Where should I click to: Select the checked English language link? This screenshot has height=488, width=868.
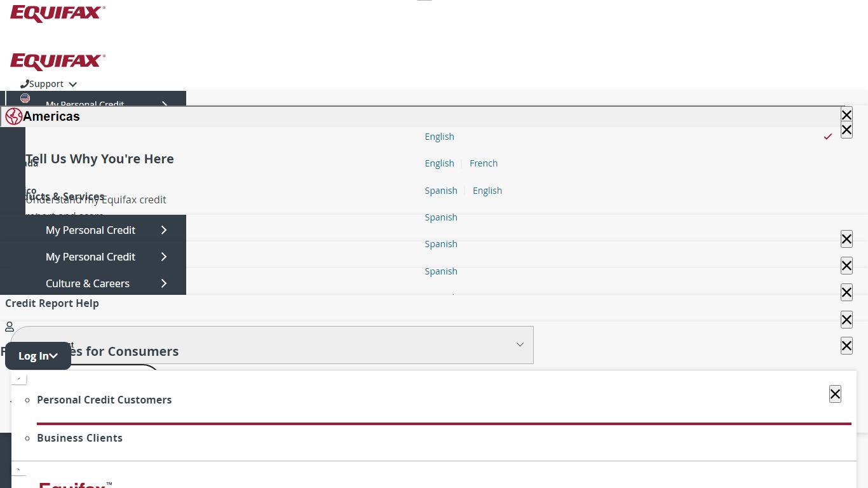click(x=440, y=137)
